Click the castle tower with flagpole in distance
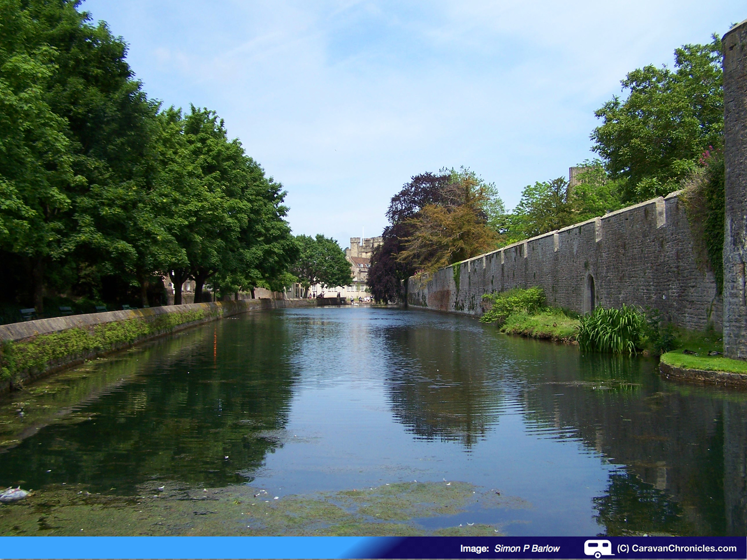747x560 pixels. tap(363, 246)
